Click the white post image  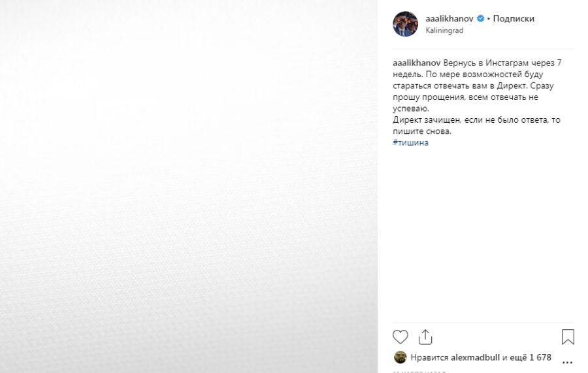pyautogui.click(x=189, y=186)
